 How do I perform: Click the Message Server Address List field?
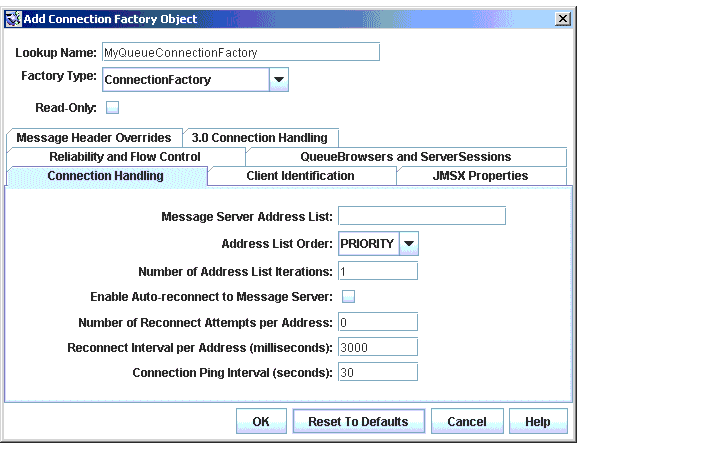pos(422,216)
